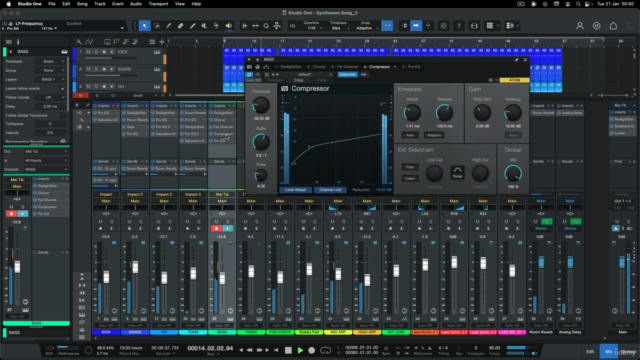Select the Paint tool
The image size is (640, 360).
193,26
